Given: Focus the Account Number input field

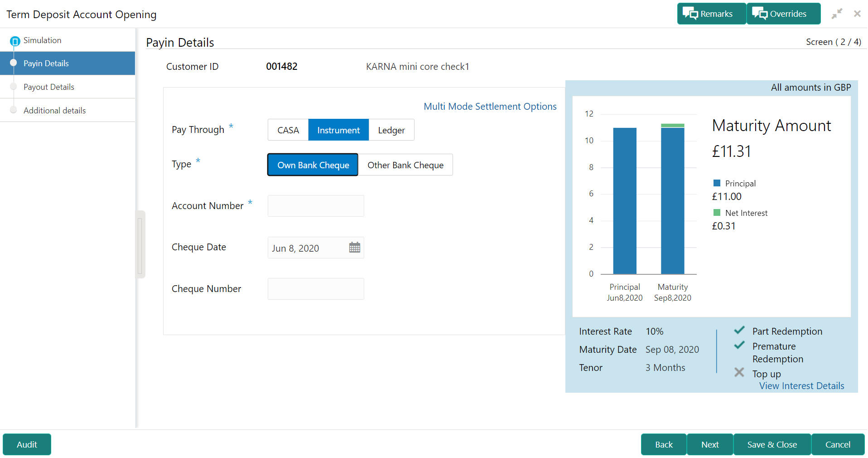Looking at the screenshot, I should tap(316, 206).
